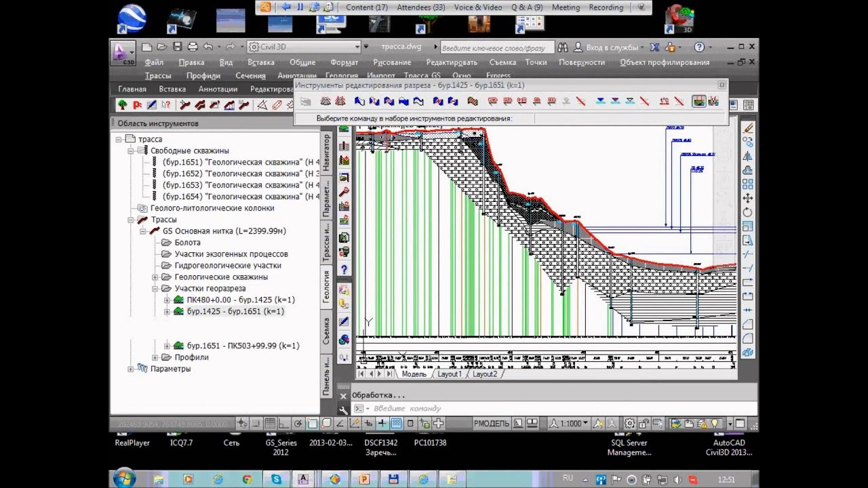Expand ПК480+0.00 - бур.1425 section node

click(167, 300)
